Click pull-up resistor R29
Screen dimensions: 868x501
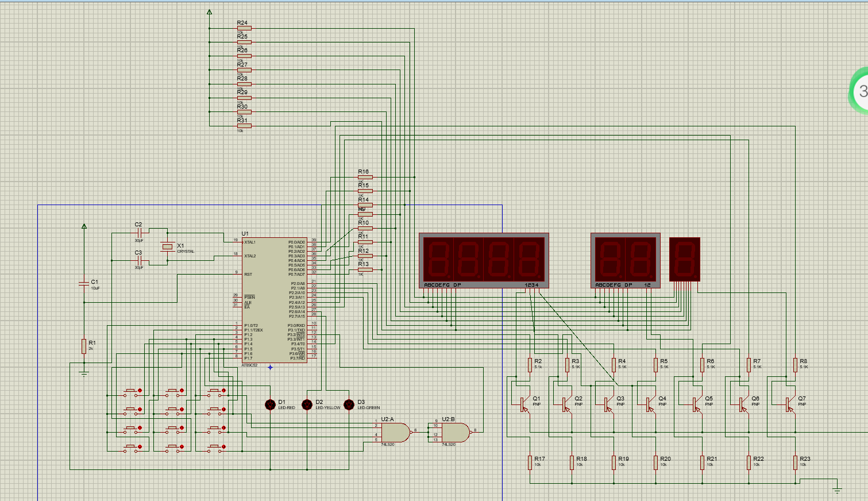244,98
